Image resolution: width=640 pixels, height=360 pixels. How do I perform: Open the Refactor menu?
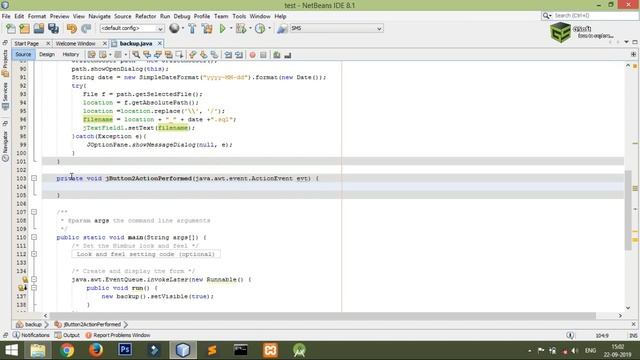coord(145,16)
